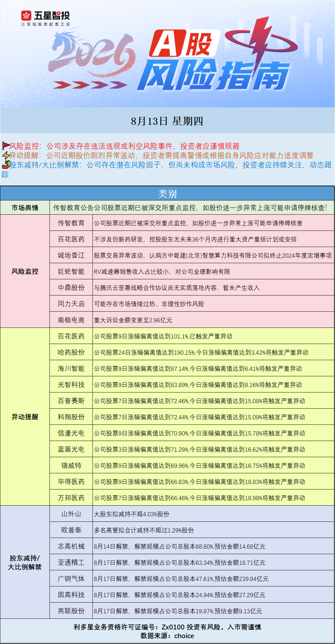Click 百花医药 in the 风险监控 section

71,239
